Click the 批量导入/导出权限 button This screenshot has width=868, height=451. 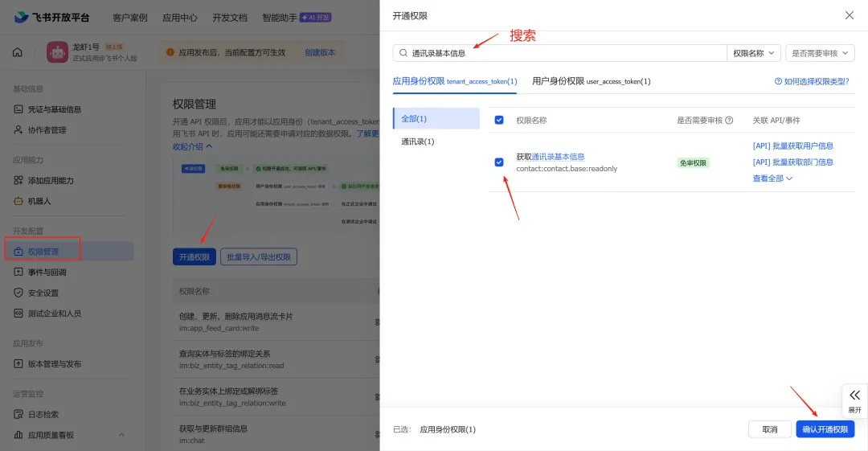[x=259, y=257]
